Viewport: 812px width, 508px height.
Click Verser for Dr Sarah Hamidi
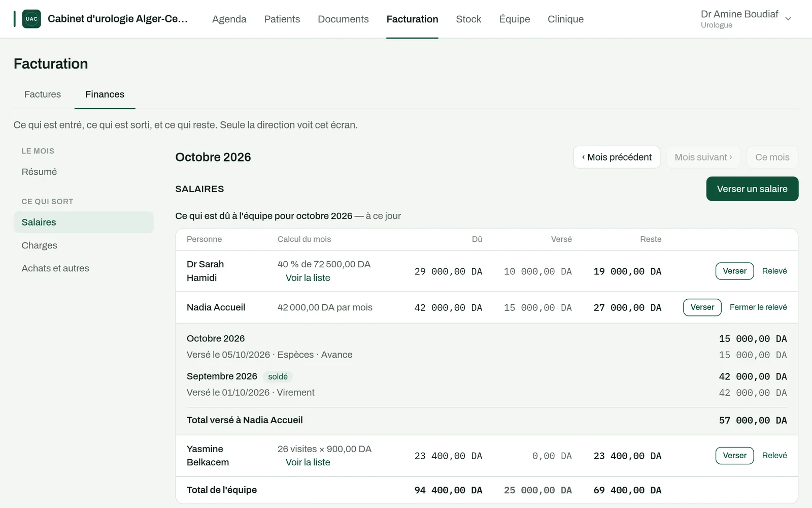[734, 271]
